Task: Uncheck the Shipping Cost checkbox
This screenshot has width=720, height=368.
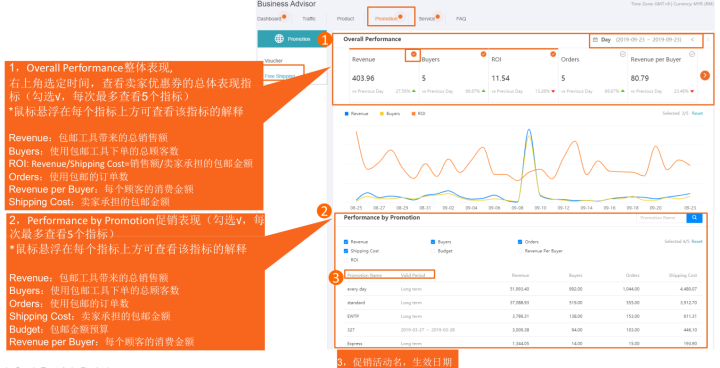Action: point(346,251)
